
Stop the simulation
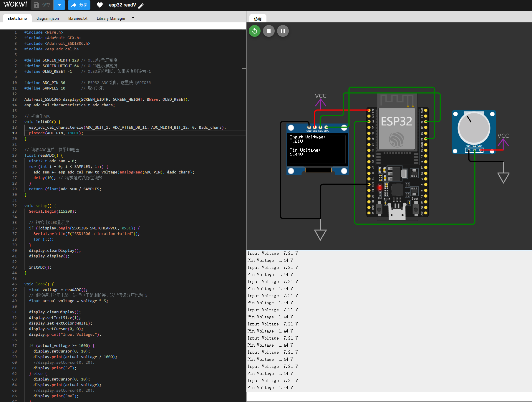click(x=269, y=31)
